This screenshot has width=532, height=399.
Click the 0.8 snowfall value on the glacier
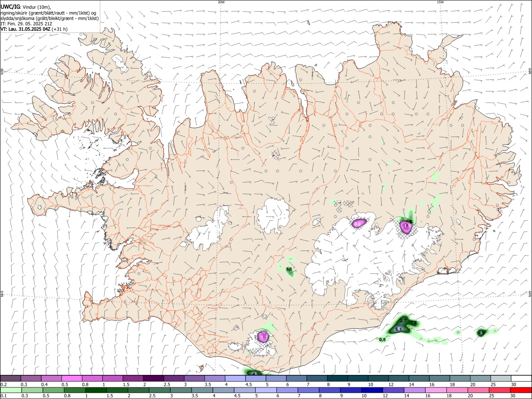coord(358,224)
